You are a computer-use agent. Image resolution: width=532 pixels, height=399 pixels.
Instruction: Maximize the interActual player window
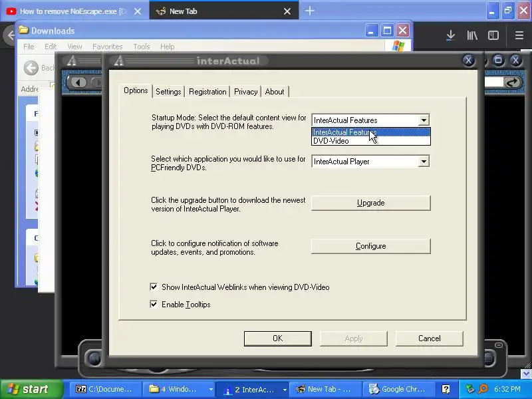[498, 61]
